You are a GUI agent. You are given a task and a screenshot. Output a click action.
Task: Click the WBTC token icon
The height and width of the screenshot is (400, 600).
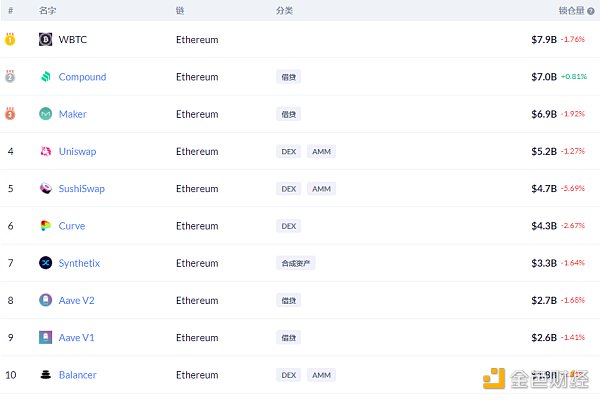(45, 40)
